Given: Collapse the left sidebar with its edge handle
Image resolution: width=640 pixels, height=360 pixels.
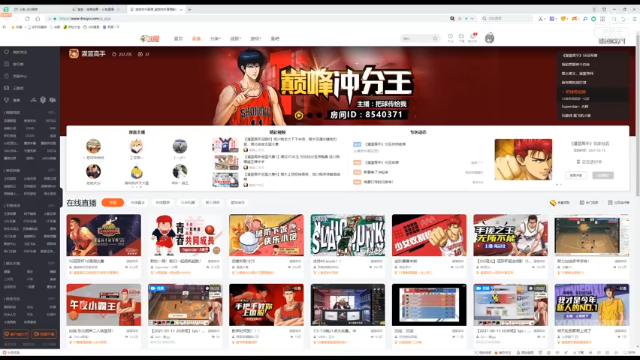Looking at the screenshot, I should (61, 197).
